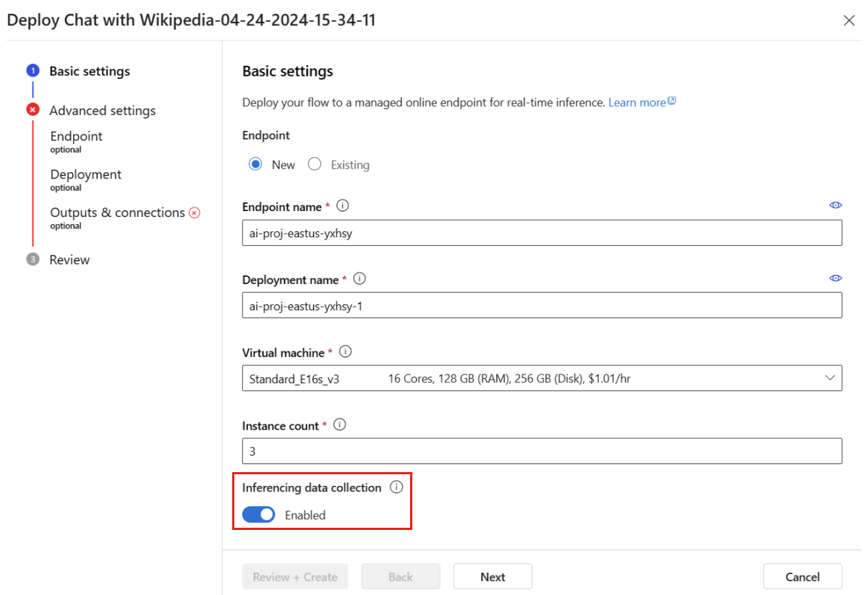This screenshot has width=868, height=595.
Task: Disable Inferencing data collection toggle
Action: [x=259, y=515]
